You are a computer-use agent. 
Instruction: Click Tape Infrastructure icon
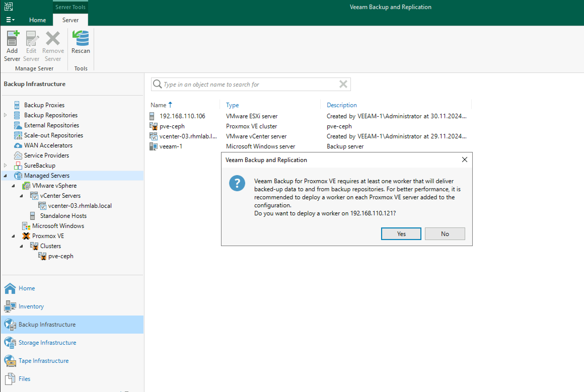tap(10, 361)
